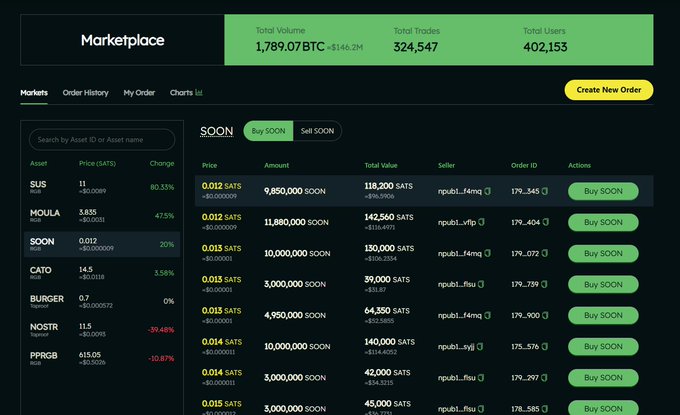Switch to Buy SOON mode
This screenshot has height=415, width=680.
point(268,131)
